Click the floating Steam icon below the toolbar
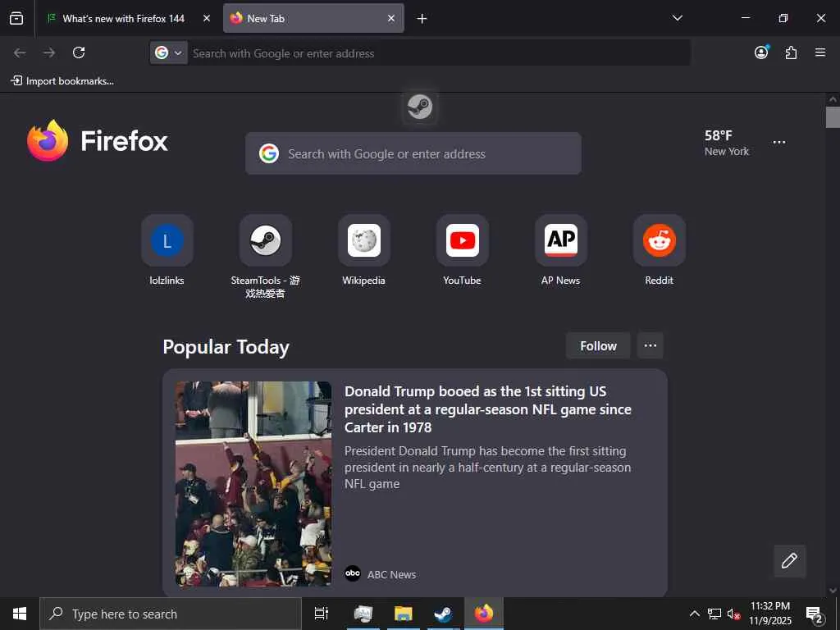This screenshot has height=630, width=840. tap(420, 107)
